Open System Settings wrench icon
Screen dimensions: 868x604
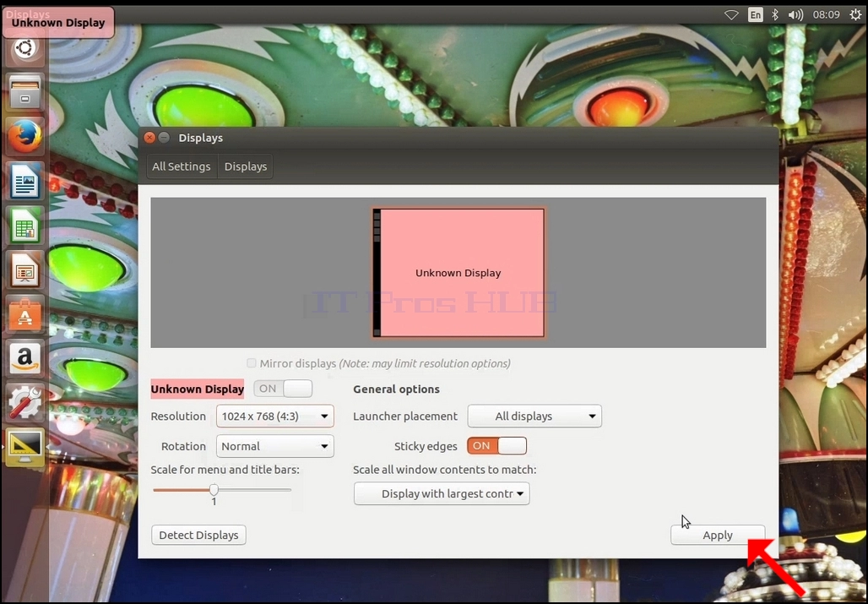tap(25, 402)
